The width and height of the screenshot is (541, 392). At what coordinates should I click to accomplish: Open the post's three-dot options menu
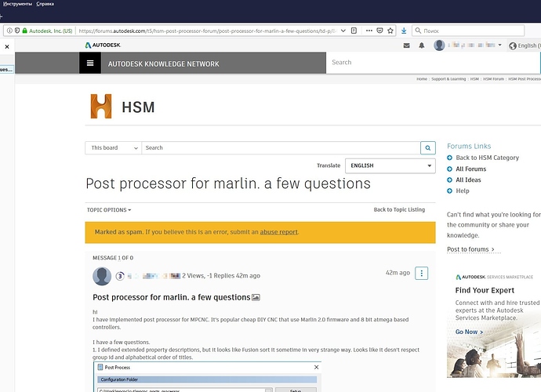422,274
